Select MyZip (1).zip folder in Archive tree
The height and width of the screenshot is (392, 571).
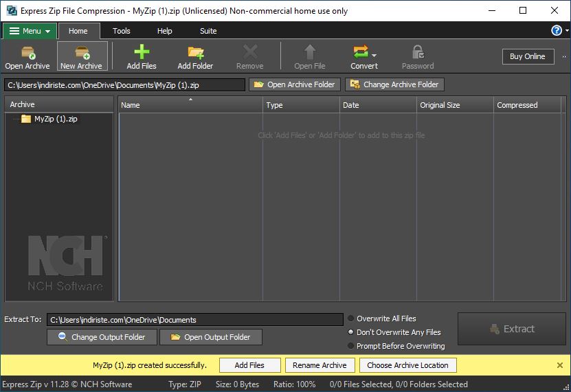click(x=49, y=119)
